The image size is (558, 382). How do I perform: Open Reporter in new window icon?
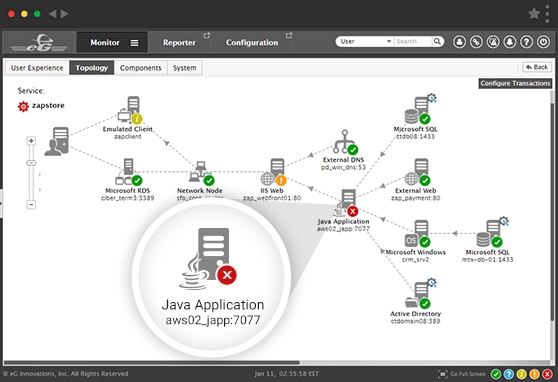coord(206,36)
